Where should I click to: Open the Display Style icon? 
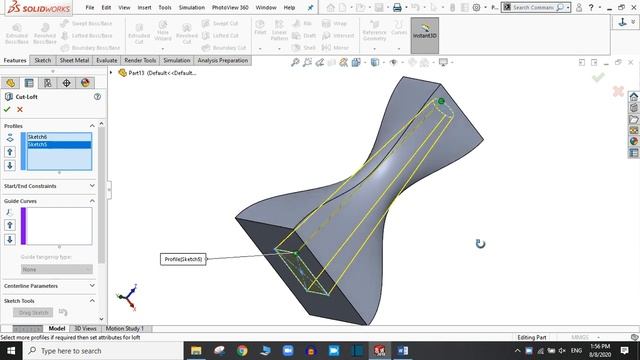375,62
